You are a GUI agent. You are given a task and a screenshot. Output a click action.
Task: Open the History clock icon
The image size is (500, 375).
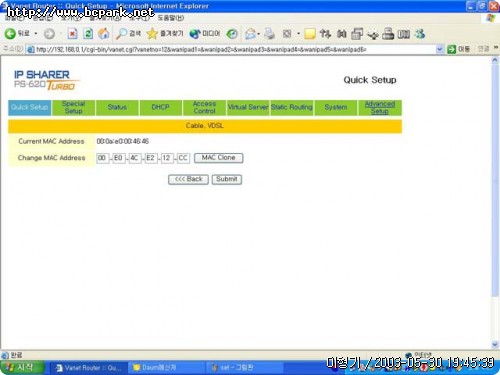click(232, 34)
